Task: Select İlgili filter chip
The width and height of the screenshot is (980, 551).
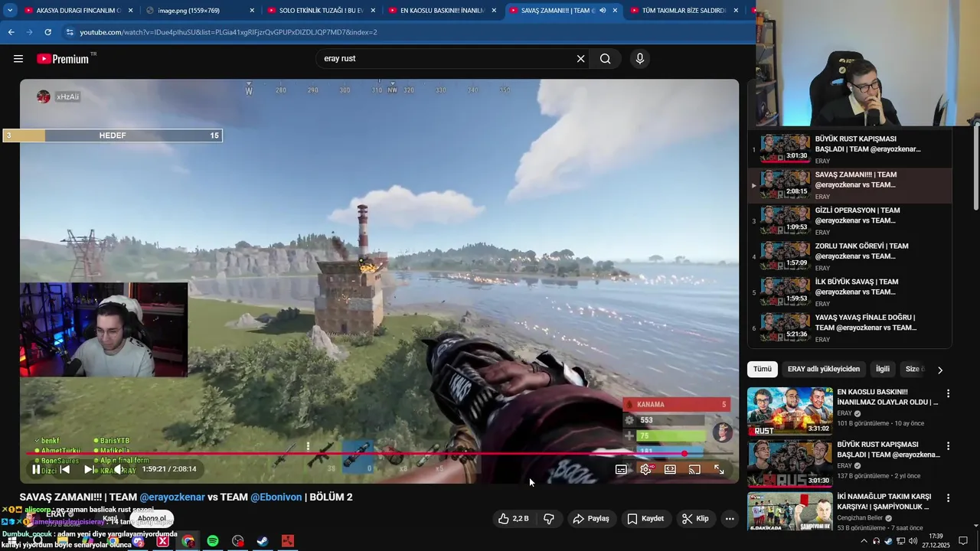Action: pyautogui.click(x=883, y=369)
